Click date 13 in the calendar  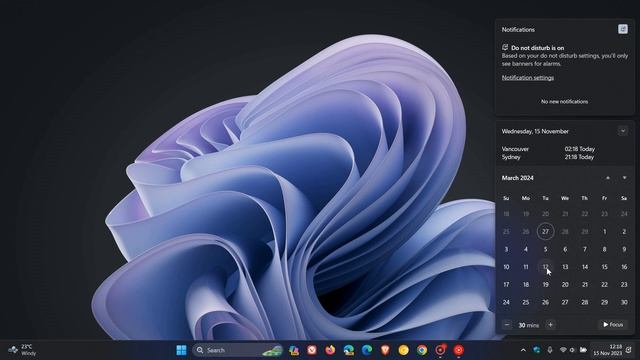(x=565, y=267)
